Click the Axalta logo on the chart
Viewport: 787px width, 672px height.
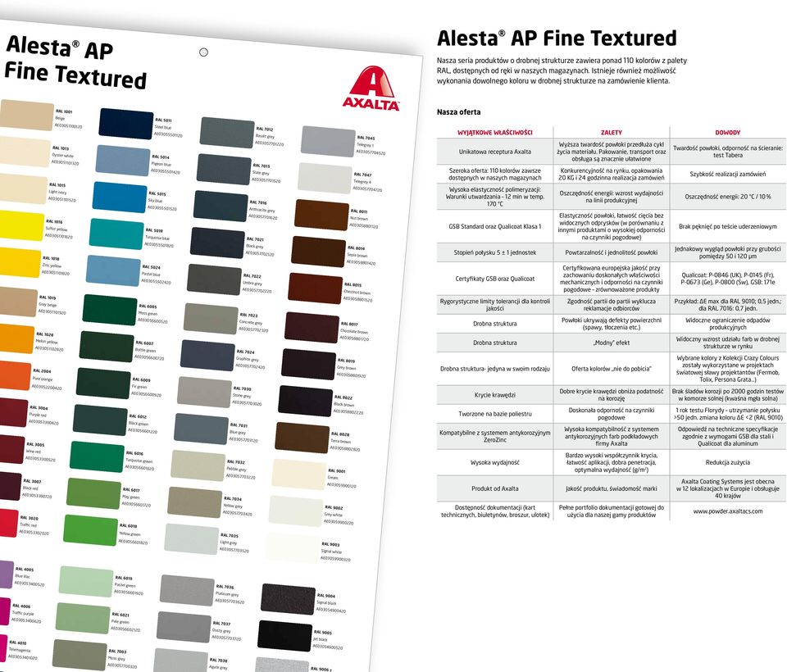371,89
